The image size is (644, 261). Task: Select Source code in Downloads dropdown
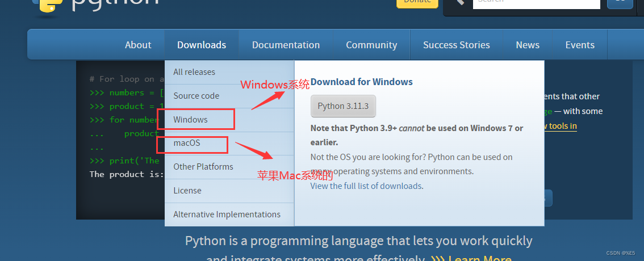tap(229, 96)
